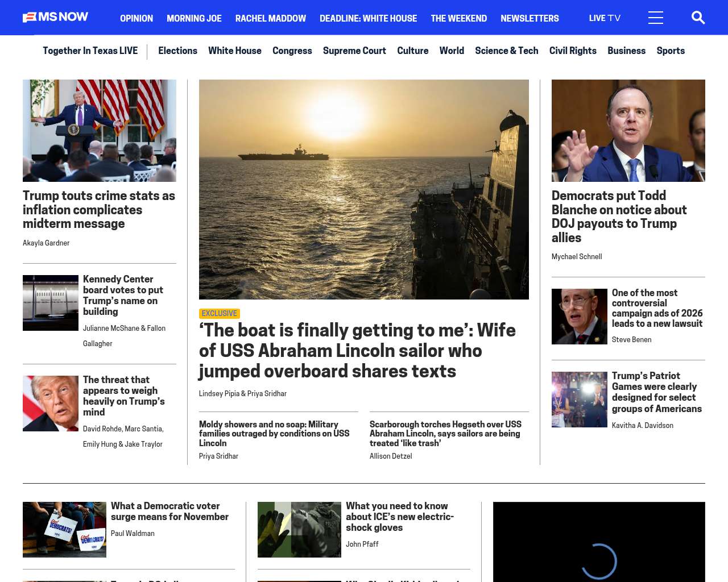Viewport: 728px width, 582px height.
Task: Click the MS NOW logo
Action: 55,17
